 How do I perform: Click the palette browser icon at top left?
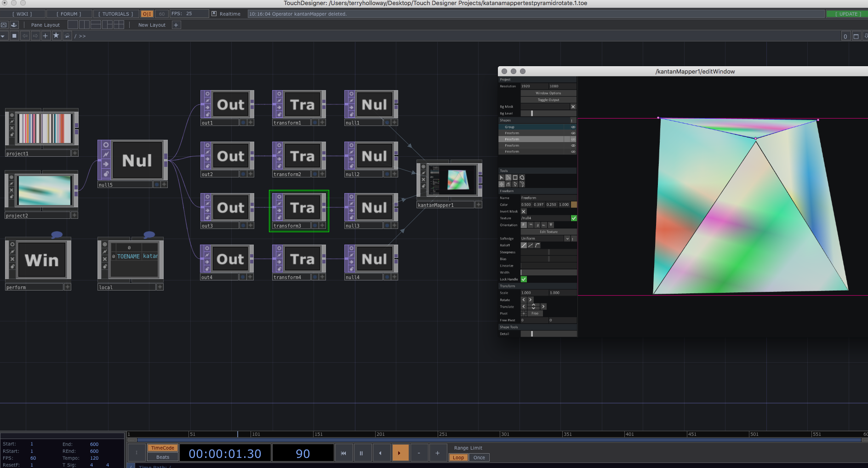[14, 25]
